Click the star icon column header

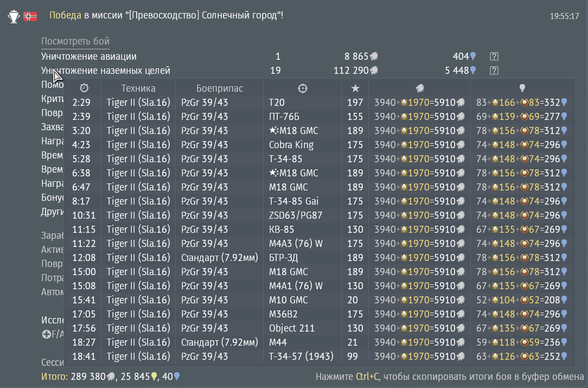355,88
